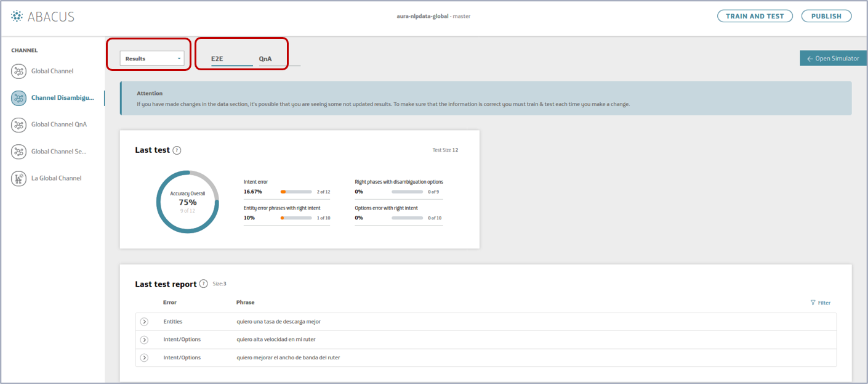Click 'Entities' error cell
The height and width of the screenshot is (384, 868).
coord(173,322)
